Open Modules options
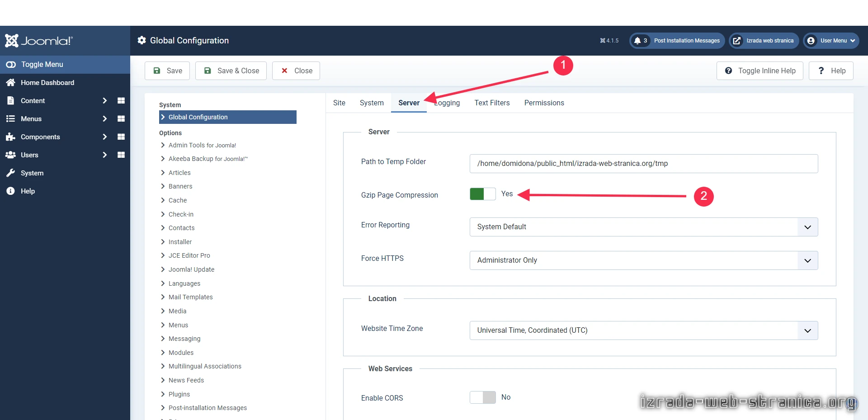Image resolution: width=868 pixels, height=420 pixels. point(181,353)
